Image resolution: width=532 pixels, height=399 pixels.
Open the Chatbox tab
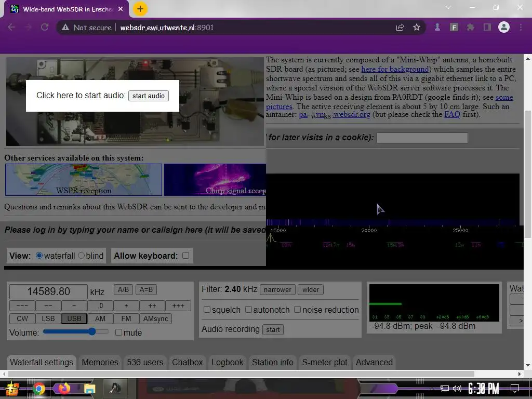tap(187, 362)
